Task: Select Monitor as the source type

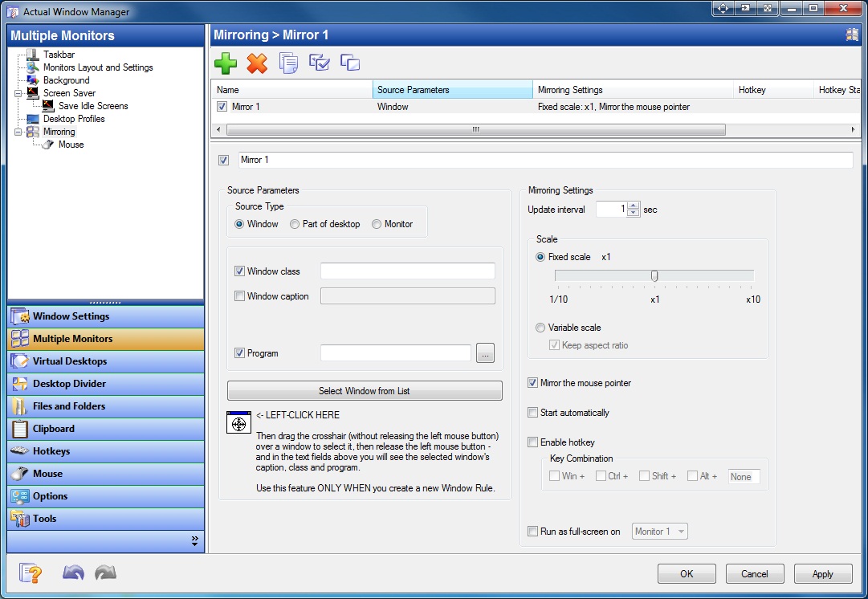Action: (377, 224)
